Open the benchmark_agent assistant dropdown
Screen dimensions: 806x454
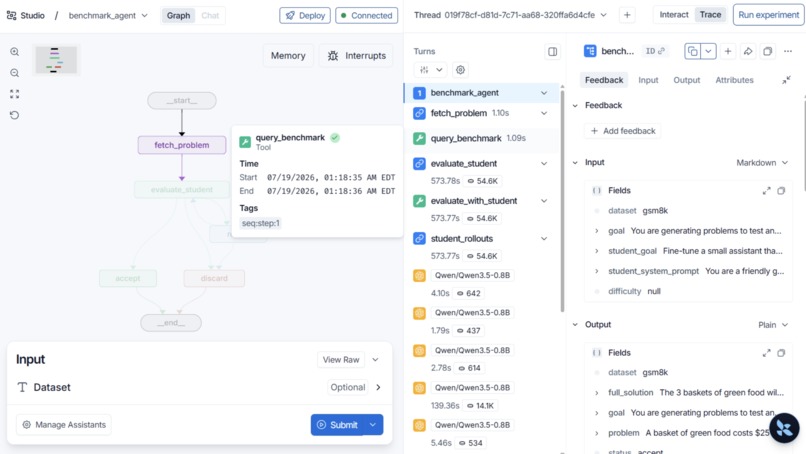(108, 15)
